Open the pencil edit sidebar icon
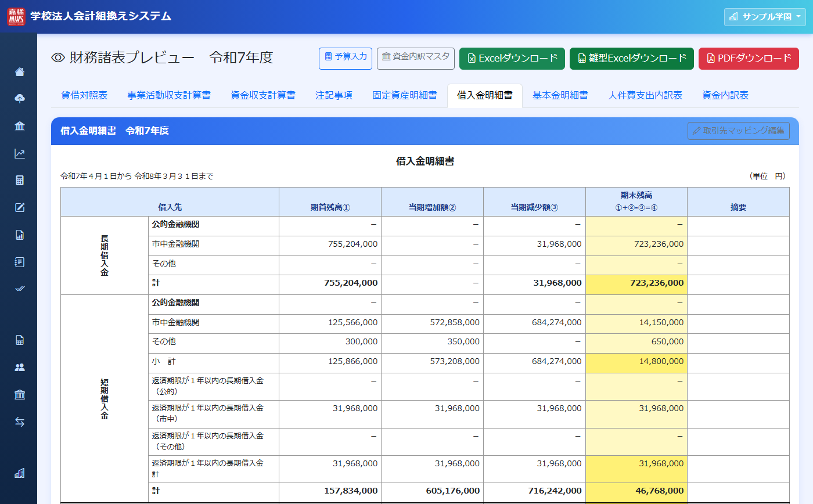This screenshot has width=813, height=504. [x=20, y=208]
